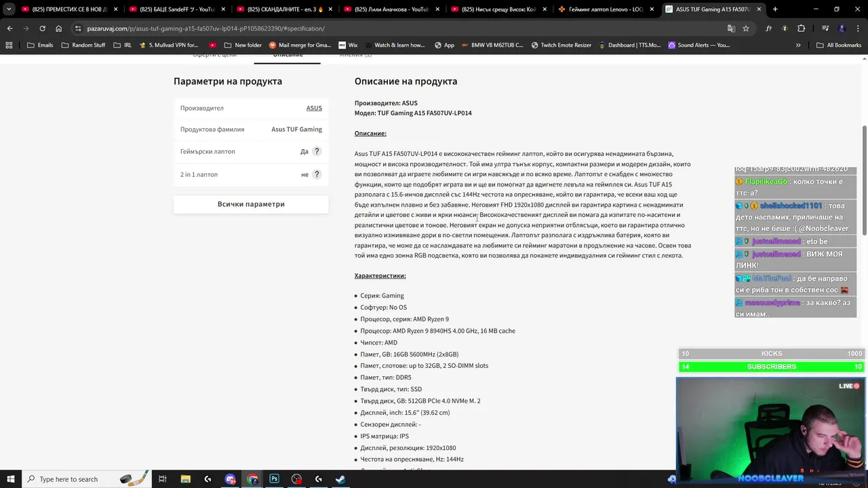The height and width of the screenshot is (488, 868).
Task: Click the address bar URL field
Action: [400, 28]
